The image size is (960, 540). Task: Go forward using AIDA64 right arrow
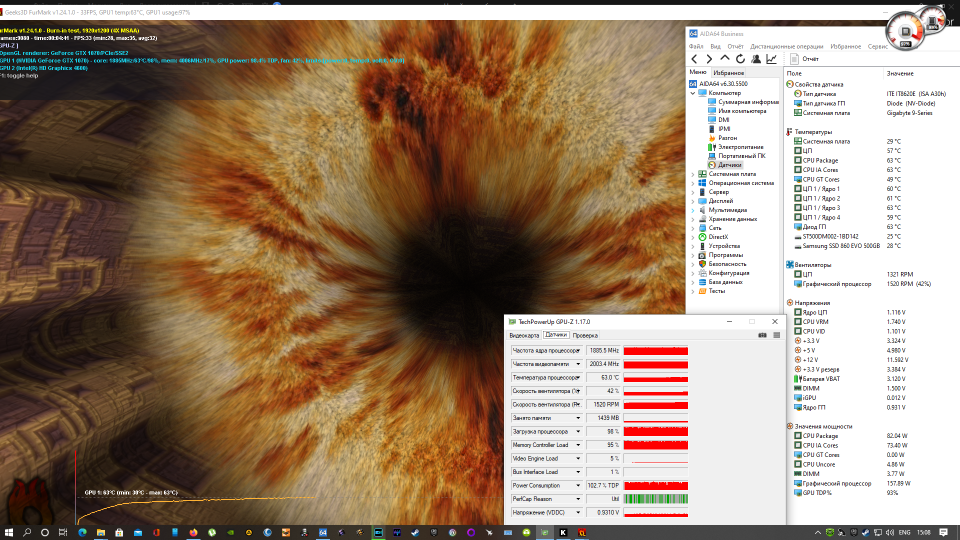pos(709,59)
